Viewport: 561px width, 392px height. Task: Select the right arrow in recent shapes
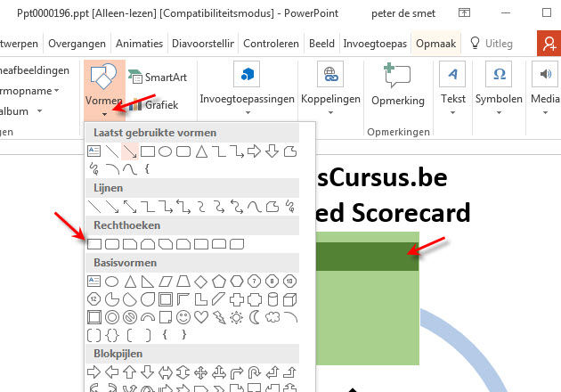(x=254, y=151)
